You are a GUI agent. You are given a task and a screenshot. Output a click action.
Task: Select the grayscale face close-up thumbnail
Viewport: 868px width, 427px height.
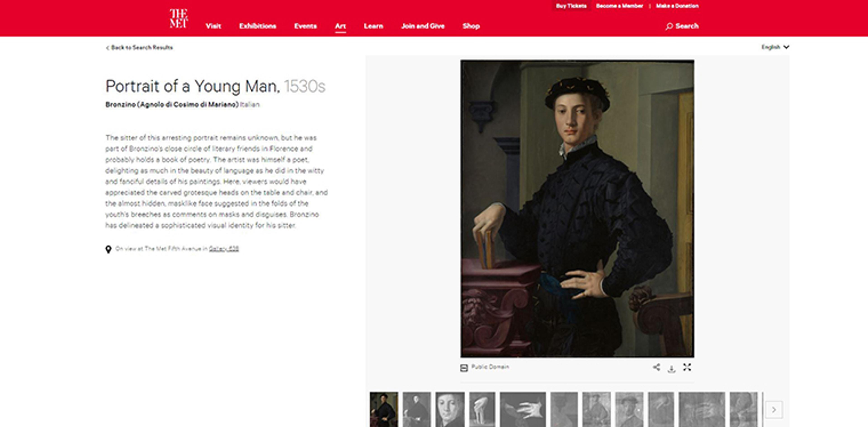(x=450, y=409)
